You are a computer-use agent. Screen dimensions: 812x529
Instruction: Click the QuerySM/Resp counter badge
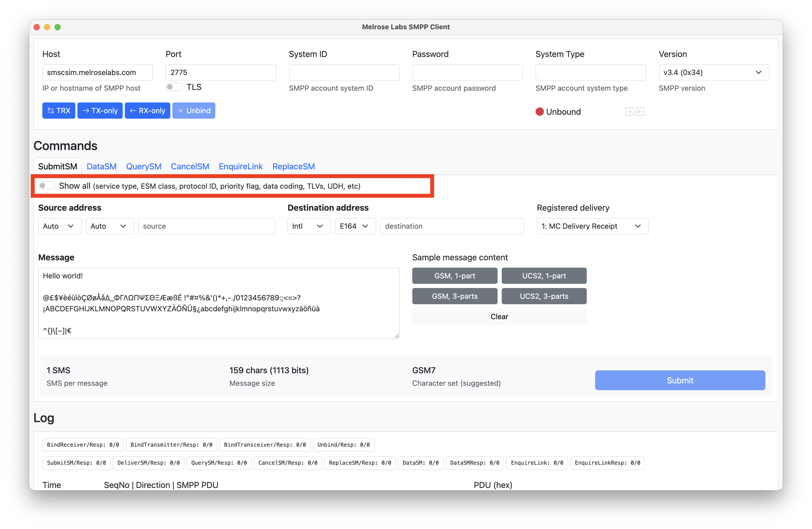pyautogui.click(x=219, y=463)
